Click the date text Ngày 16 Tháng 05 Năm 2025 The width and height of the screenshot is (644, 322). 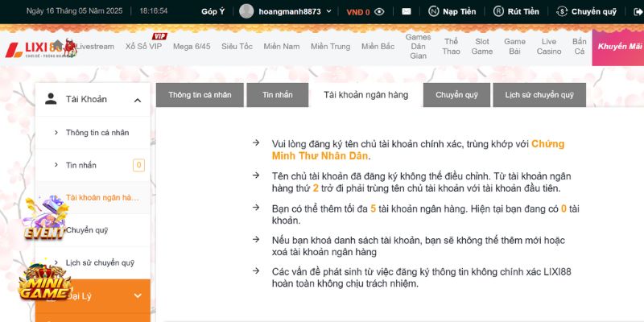74,11
